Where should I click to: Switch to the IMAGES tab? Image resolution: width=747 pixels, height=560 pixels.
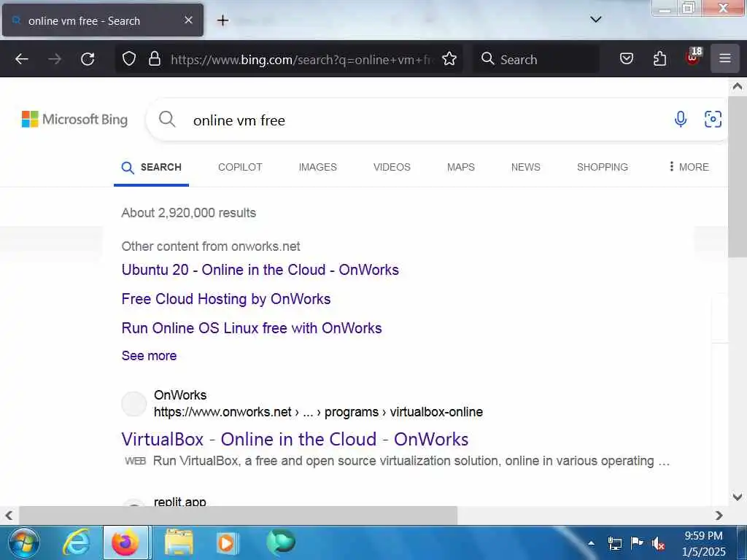pyautogui.click(x=318, y=167)
